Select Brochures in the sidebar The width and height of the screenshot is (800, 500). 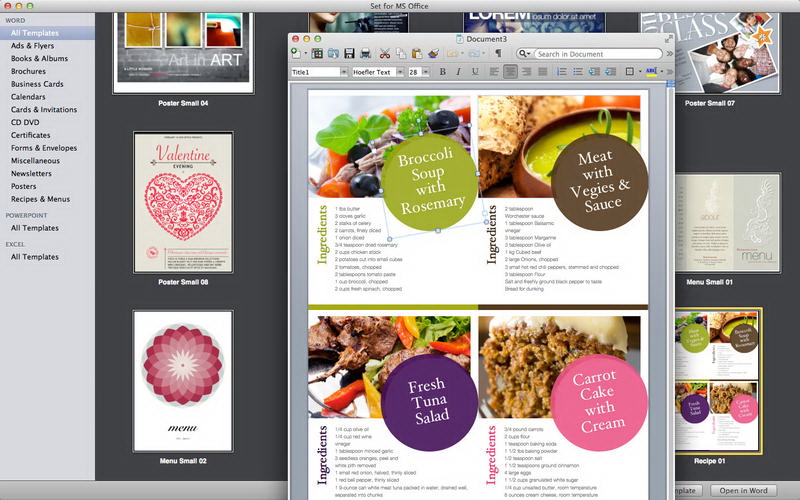(28, 72)
